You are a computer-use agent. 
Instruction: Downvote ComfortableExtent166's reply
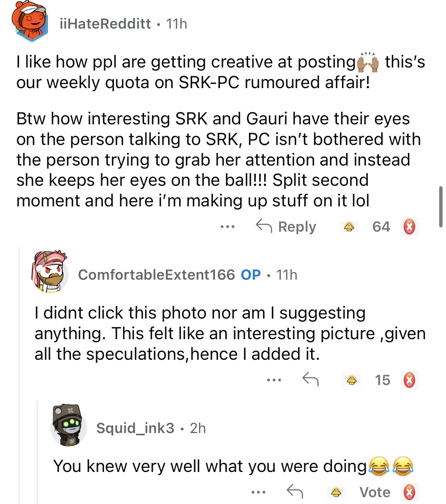(409, 380)
